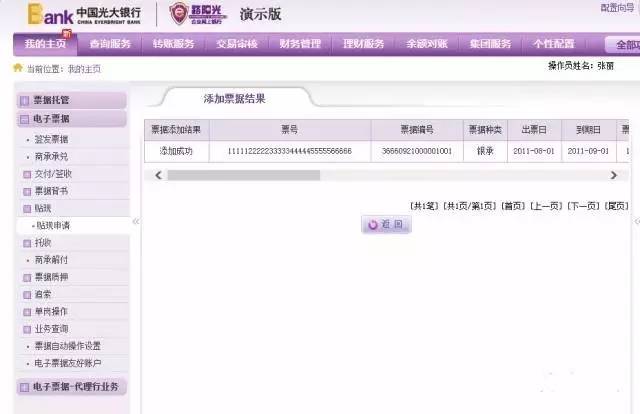Click the table scrollbar right arrow
The image size is (640, 414).
(613, 175)
